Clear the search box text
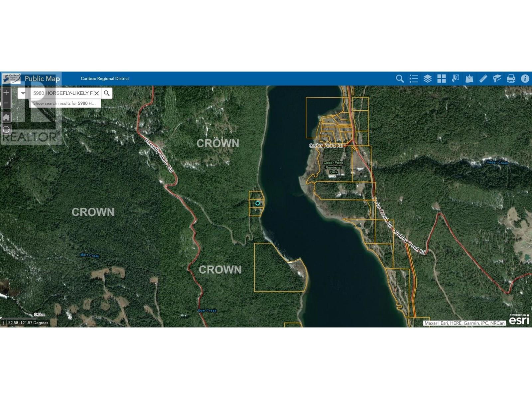Image resolution: width=532 pixels, height=399 pixels. 96,93
